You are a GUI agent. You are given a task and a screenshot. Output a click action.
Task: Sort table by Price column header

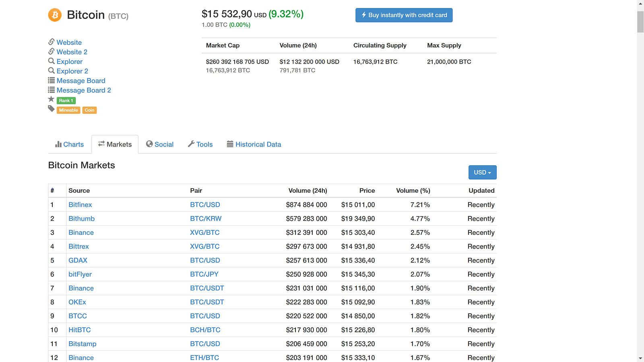pos(367,191)
